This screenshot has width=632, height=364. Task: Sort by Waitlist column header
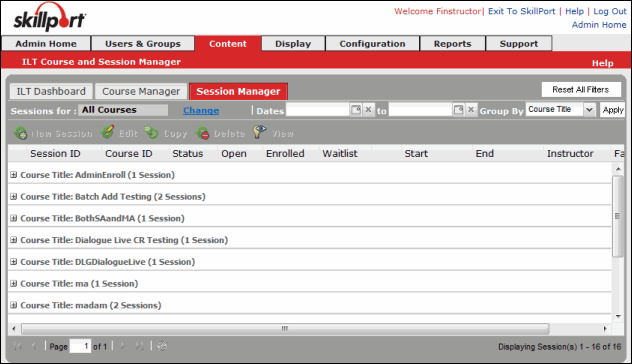[x=340, y=154]
